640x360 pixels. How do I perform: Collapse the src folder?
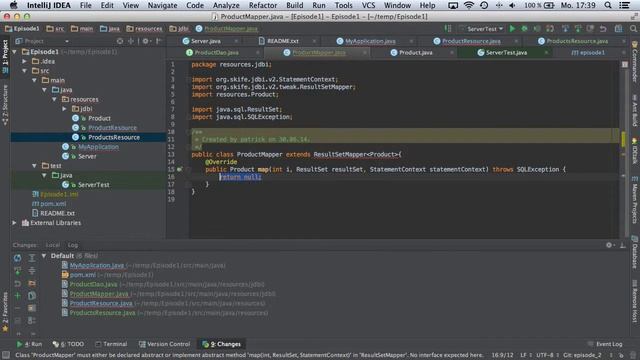click(24, 71)
